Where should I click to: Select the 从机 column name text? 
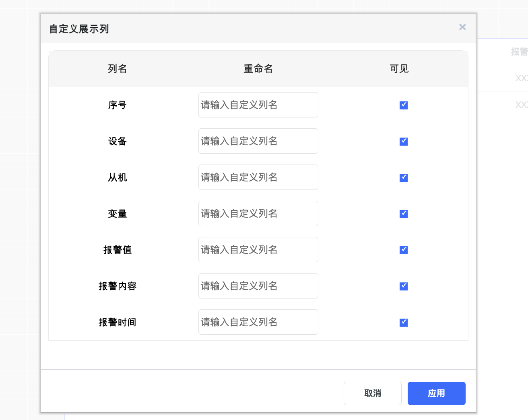[118, 177]
